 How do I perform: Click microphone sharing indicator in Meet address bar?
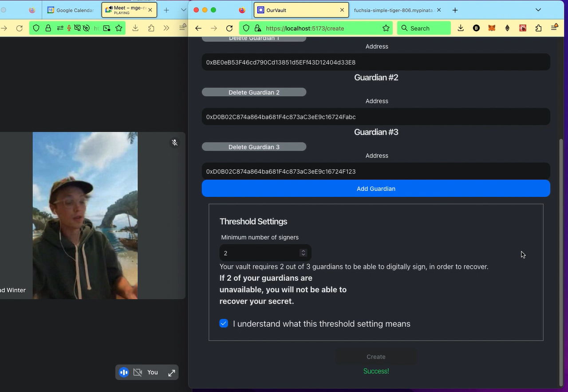pos(69,28)
